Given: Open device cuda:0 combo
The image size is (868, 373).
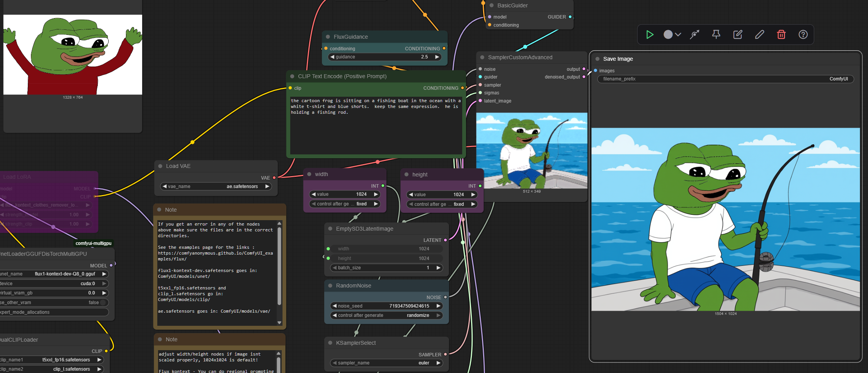Looking at the screenshot, I should click(54, 284).
